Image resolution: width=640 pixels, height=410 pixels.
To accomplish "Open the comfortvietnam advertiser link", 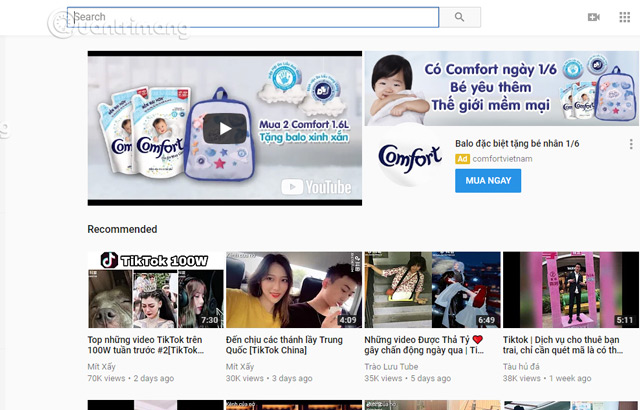I will click(x=503, y=159).
